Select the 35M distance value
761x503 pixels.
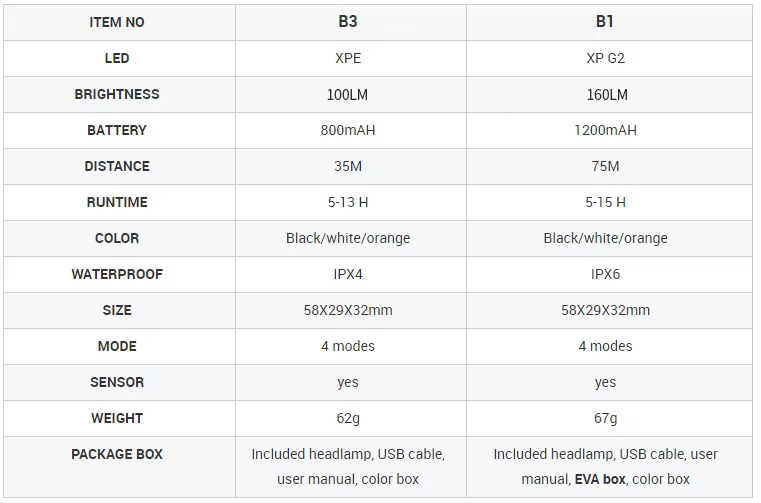click(348, 166)
